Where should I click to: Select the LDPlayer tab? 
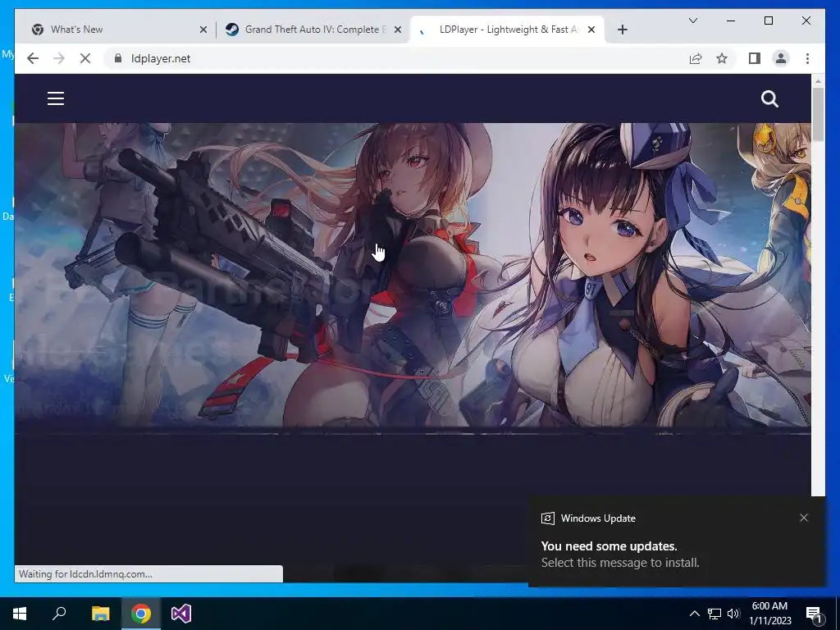tap(509, 30)
